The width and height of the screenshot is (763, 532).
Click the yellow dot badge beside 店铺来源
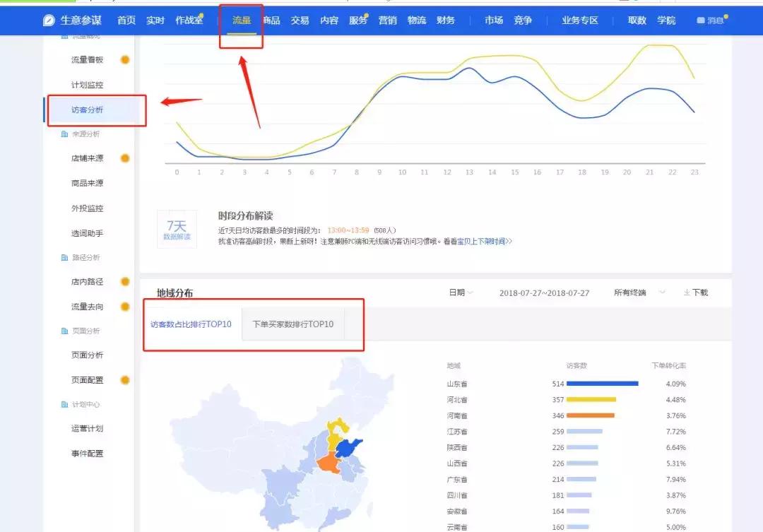125,158
